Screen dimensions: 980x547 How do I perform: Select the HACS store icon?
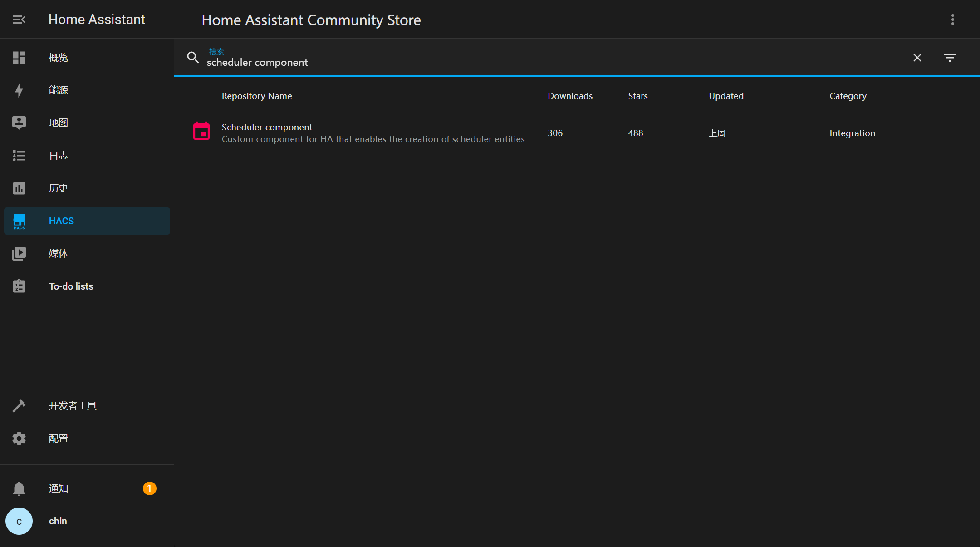point(19,221)
